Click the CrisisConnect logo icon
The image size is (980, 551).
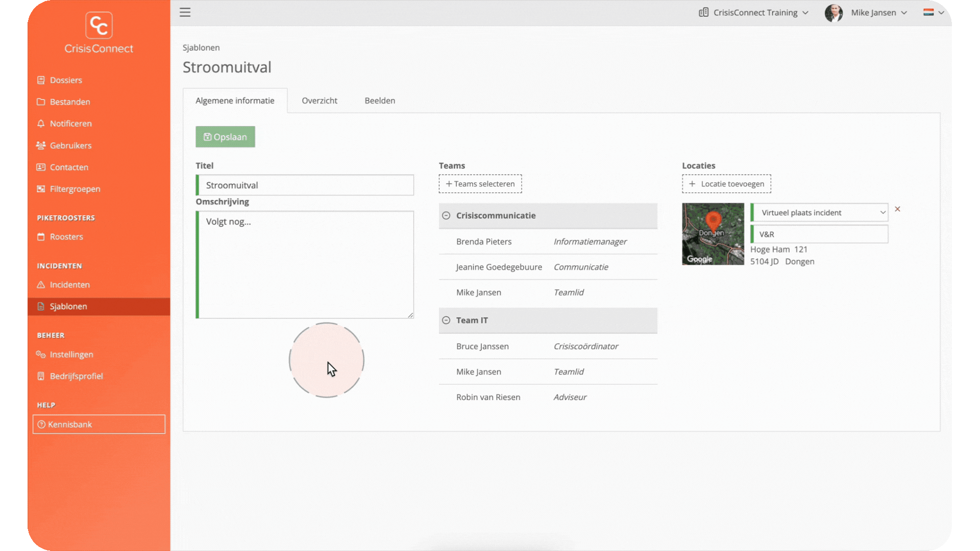(99, 26)
